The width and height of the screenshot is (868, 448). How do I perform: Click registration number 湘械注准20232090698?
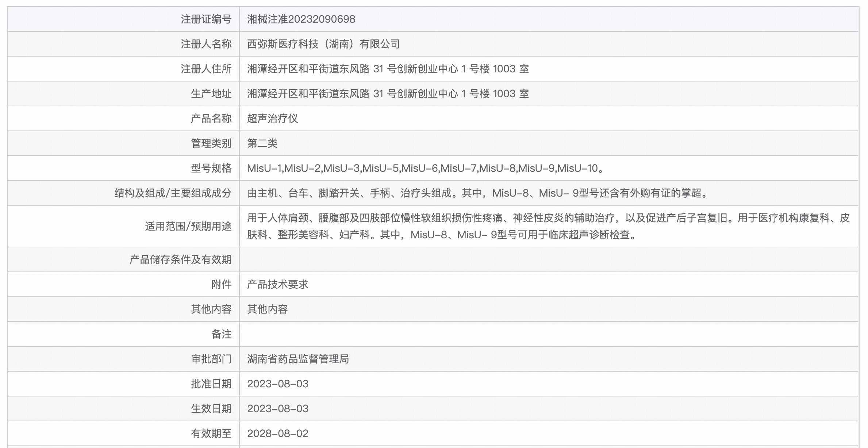(301, 19)
